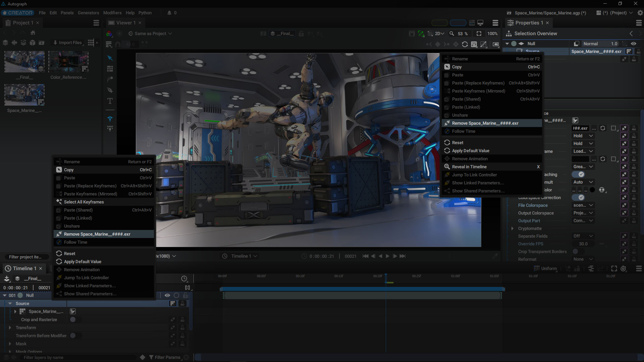Collapse the Source group in timeline

coord(10,303)
